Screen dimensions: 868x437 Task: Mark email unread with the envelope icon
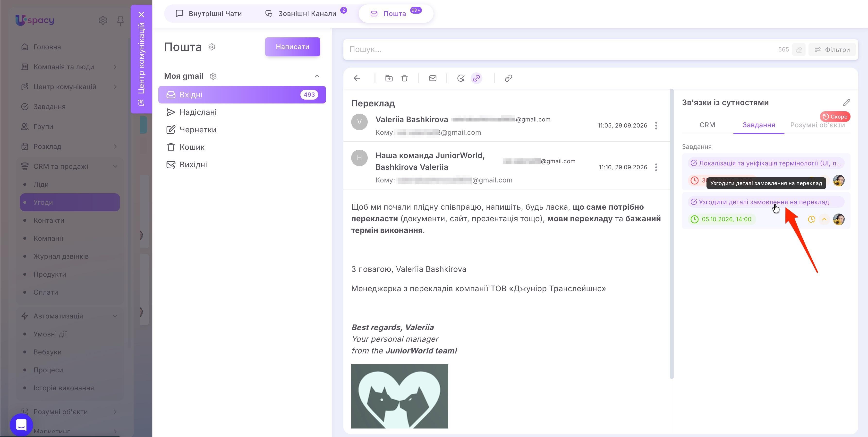[433, 78]
